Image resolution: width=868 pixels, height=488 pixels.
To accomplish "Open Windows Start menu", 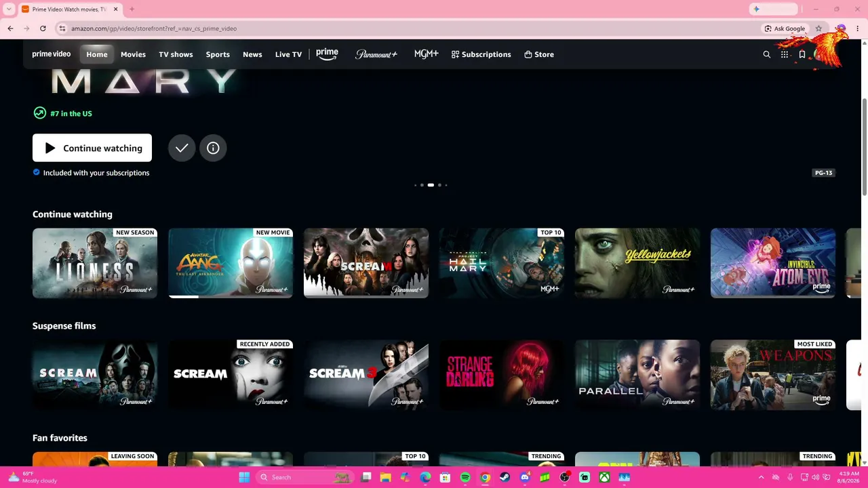I will [244, 477].
